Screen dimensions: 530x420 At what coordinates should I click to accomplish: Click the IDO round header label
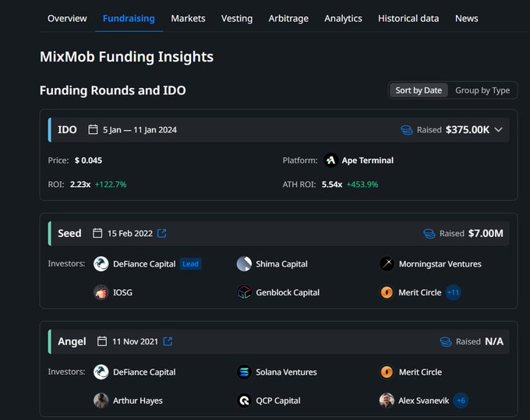(x=67, y=130)
